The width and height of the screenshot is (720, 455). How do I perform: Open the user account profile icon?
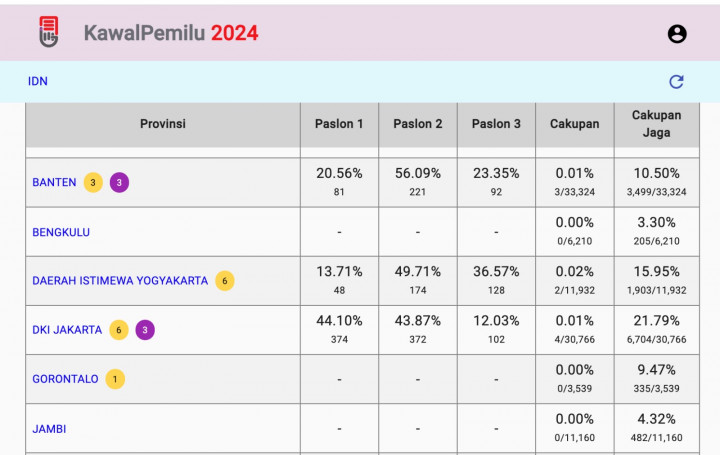click(677, 34)
